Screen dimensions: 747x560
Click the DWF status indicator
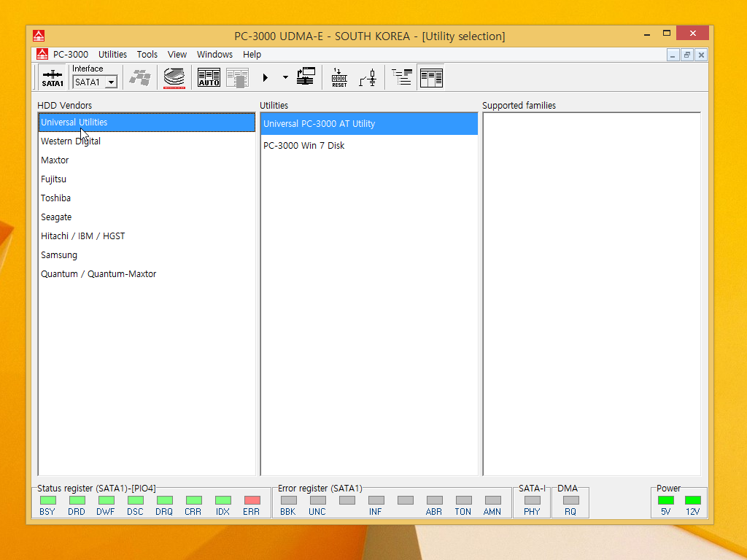click(107, 500)
